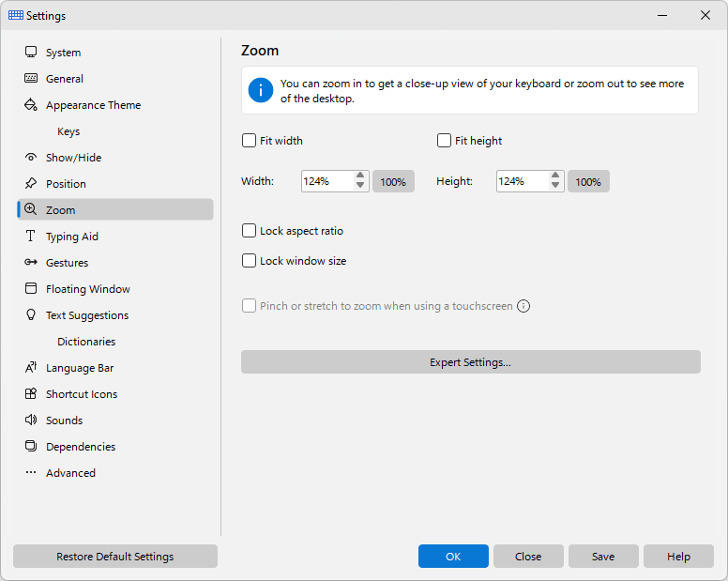Click the General keyboard icon

(31, 78)
